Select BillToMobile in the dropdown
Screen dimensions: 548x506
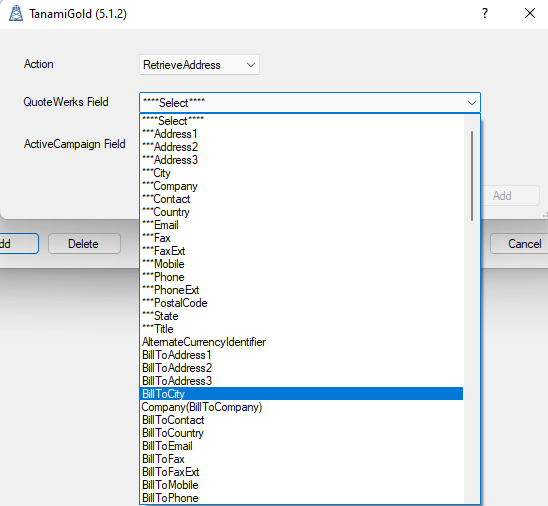(301, 485)
